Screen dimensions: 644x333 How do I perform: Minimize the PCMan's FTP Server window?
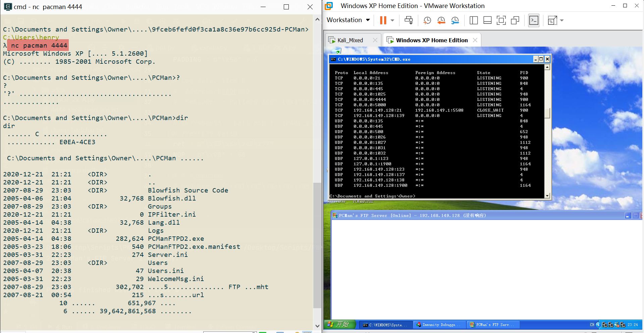click(628, 216)
